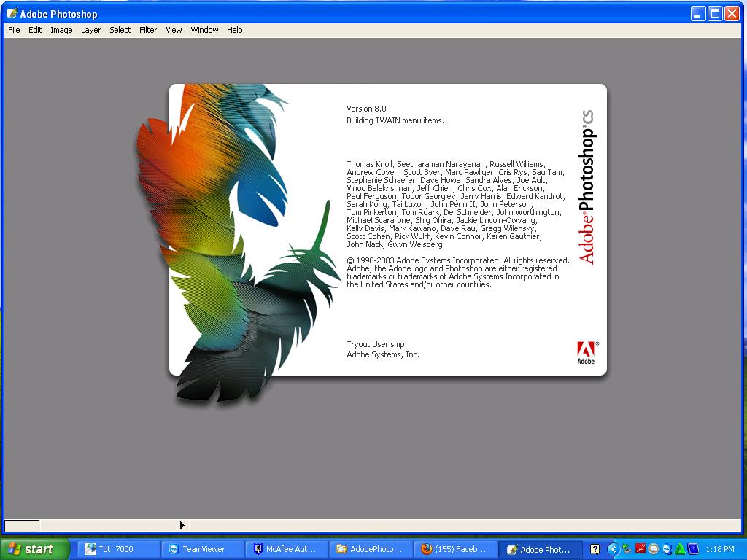Click the Safely Remove Hardware tray icon
This screenshot has height=560, width=747.
pos(627,549)
